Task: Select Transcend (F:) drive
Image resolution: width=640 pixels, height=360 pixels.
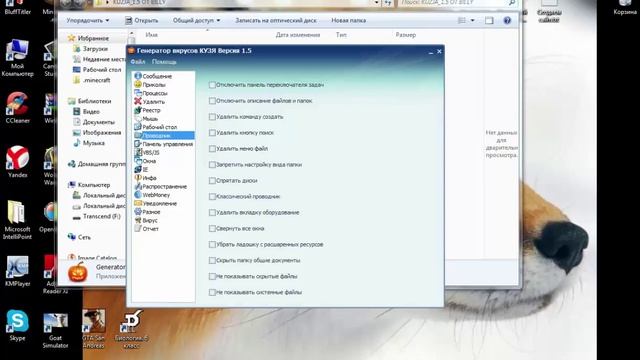Action: point(97,216)
